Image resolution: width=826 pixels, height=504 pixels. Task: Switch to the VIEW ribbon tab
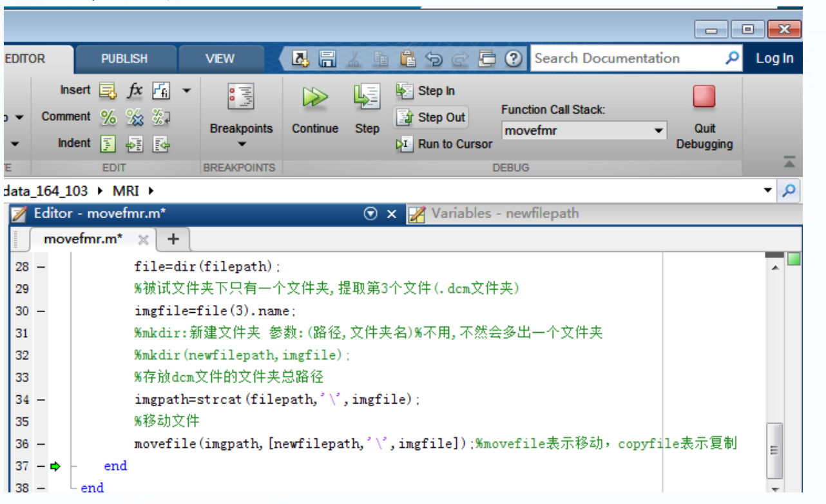point(220,59)
